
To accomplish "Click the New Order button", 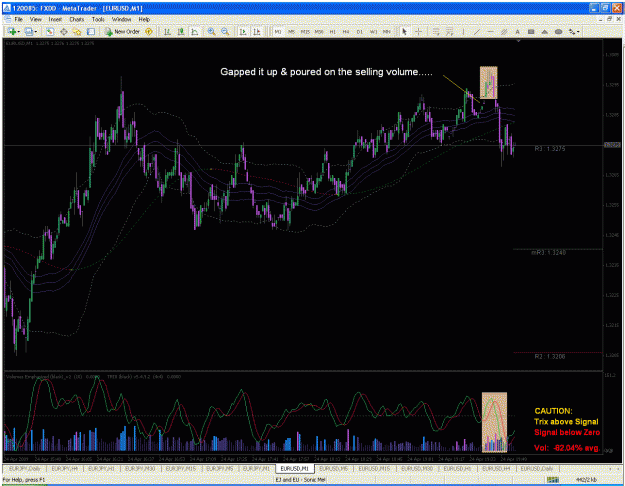I will [122, 31].
